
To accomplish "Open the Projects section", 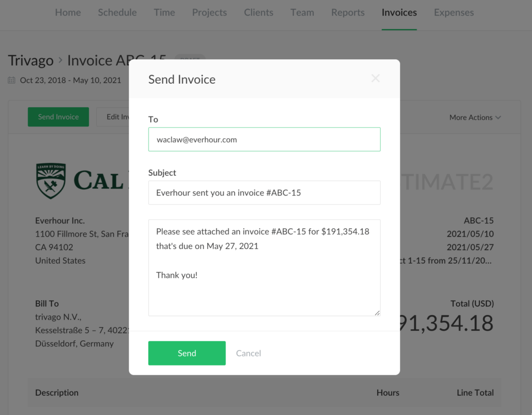I will [209, 12].
